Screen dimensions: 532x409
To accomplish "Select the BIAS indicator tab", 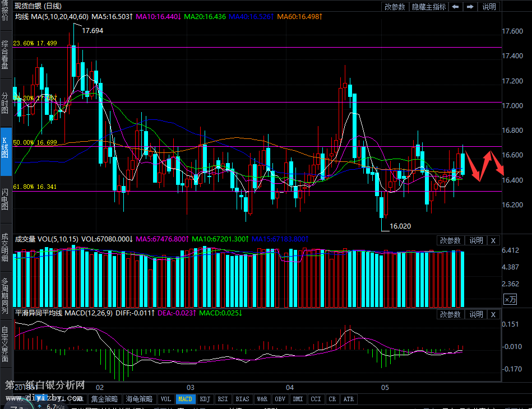I will pos(242,399).
